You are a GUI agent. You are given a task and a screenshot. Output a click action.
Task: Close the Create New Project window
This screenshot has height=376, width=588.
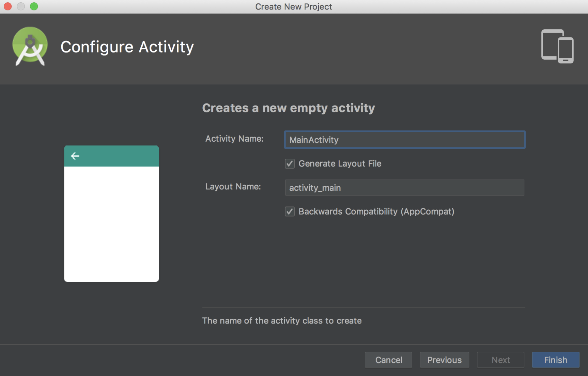click(x=7, y=6)
